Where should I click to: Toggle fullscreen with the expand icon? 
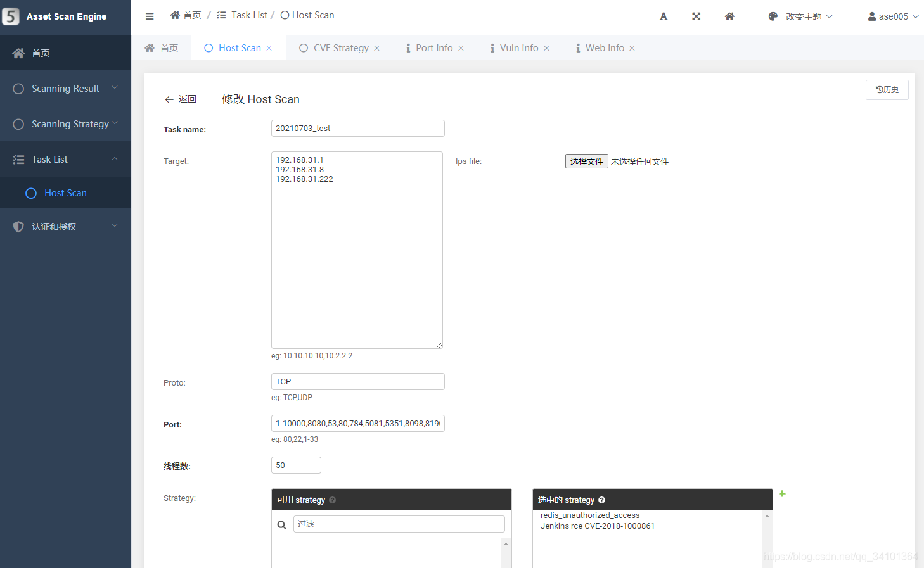[x=696, y=16]
